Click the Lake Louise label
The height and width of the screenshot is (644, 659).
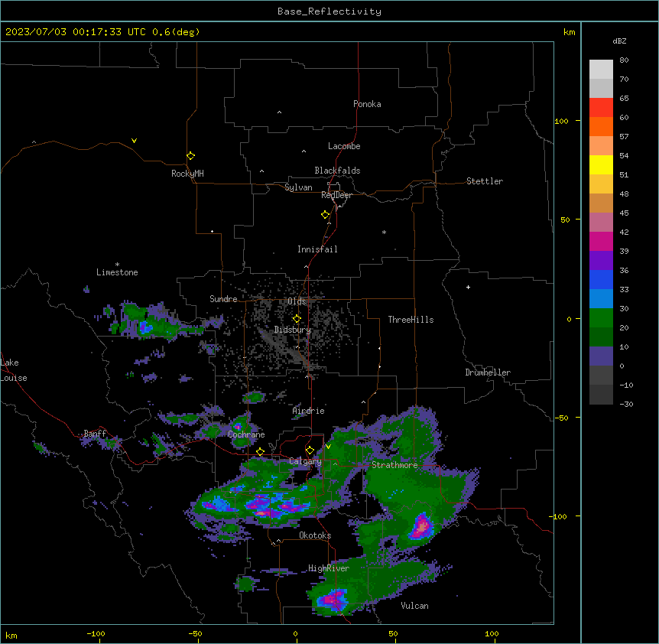coord(14,370)
